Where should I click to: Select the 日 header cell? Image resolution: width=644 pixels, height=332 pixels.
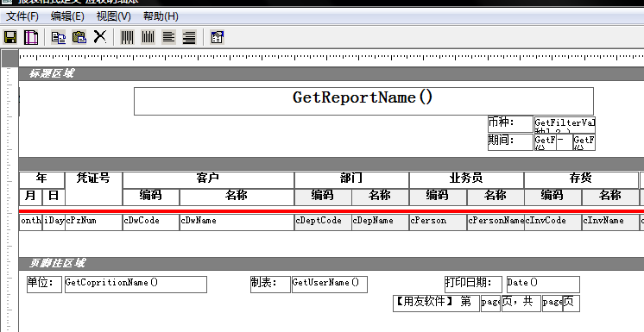click(x=54, y=197)
